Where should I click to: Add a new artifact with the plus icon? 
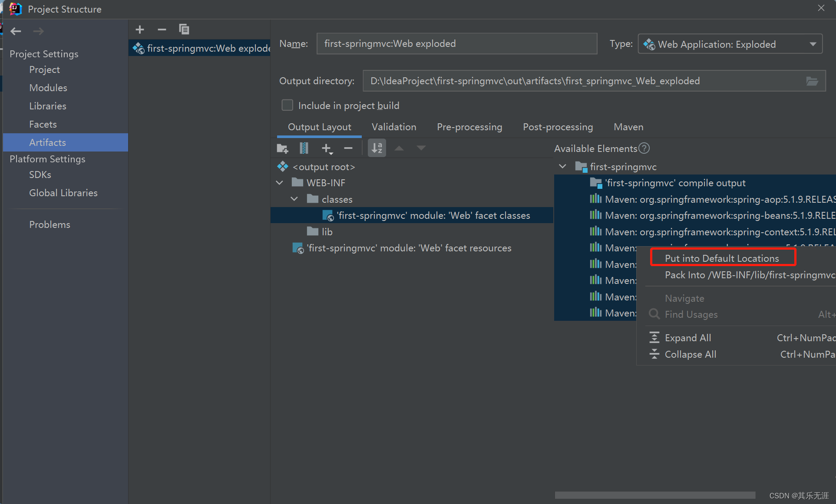pos(139,30)
